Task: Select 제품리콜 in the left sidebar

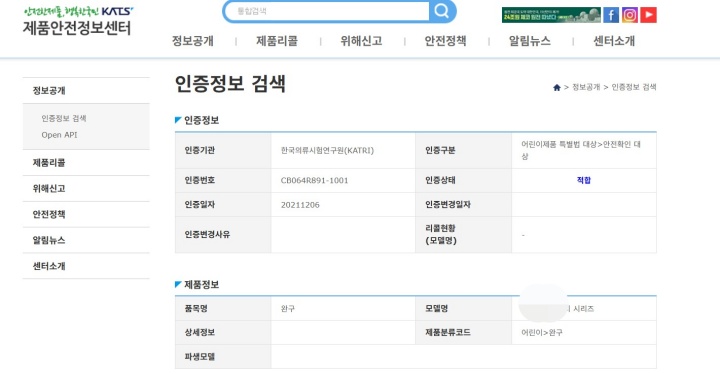Action: pos(86,163)
